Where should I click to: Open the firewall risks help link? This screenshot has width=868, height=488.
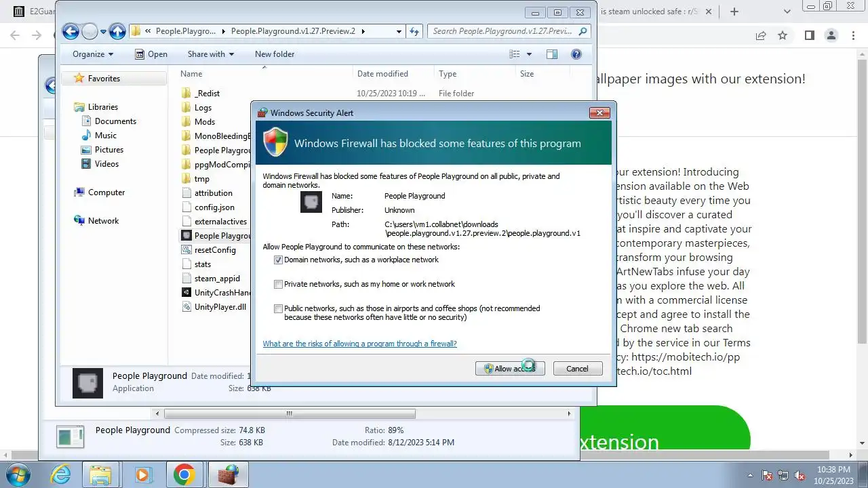click(359, 344)
